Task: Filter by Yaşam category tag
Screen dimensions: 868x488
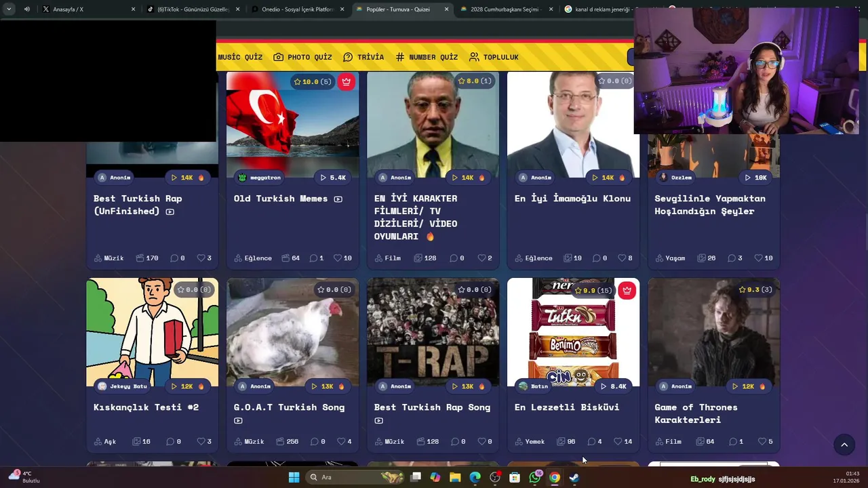Action: pyautogui.click(x=670, y=258)
